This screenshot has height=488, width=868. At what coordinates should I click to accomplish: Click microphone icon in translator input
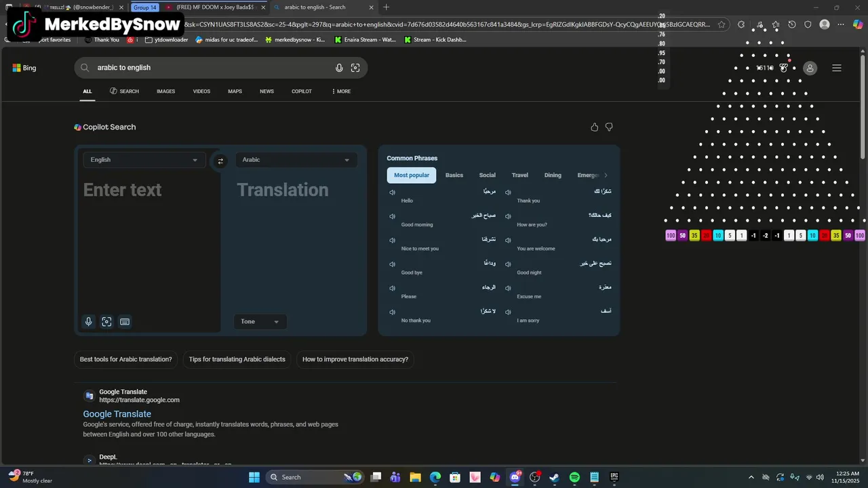pyautogui.click(x=88, y=322)
